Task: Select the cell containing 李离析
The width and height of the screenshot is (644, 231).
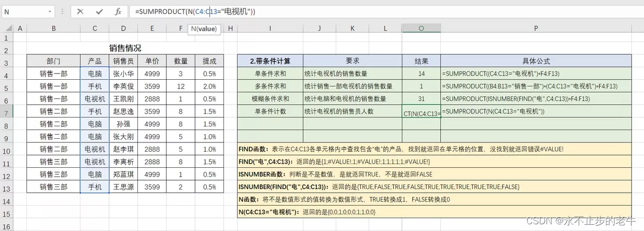Action: tap(123, 162)
